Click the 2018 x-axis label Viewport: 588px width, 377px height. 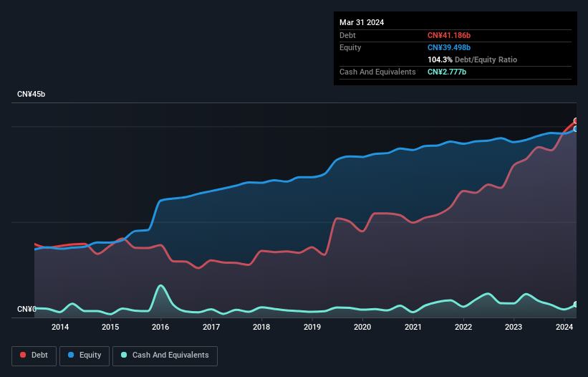(x=261, y=327)
